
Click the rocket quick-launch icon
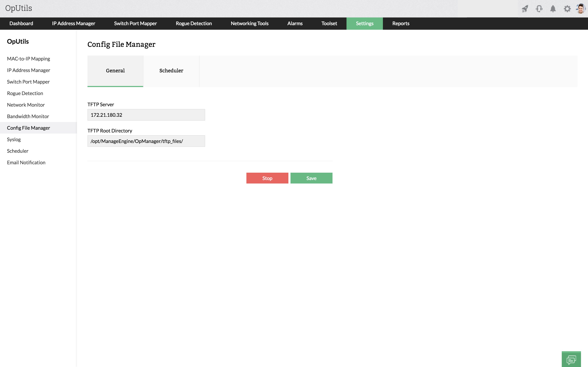coord(525,9)
